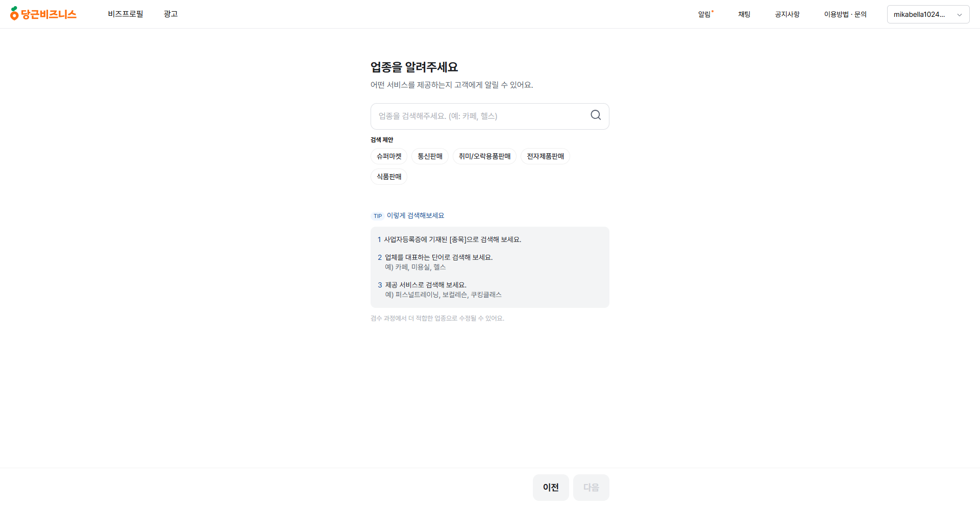
Task: Click the note '검수 과정에서 더 적합한 업종으로 수정될 수 있어요.'
Action: pos(437,318)
